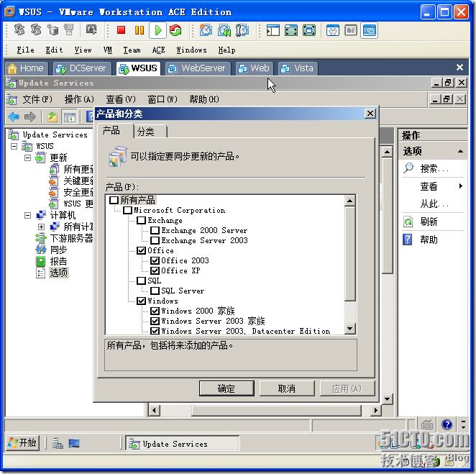Switch to the Vista VM tab
Viewport: 476px width, 474px height.
point(298,68)
